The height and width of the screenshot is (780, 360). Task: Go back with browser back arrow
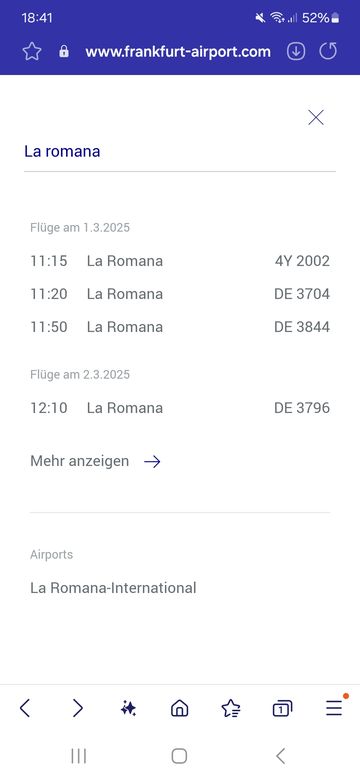(x=25, y=708)
